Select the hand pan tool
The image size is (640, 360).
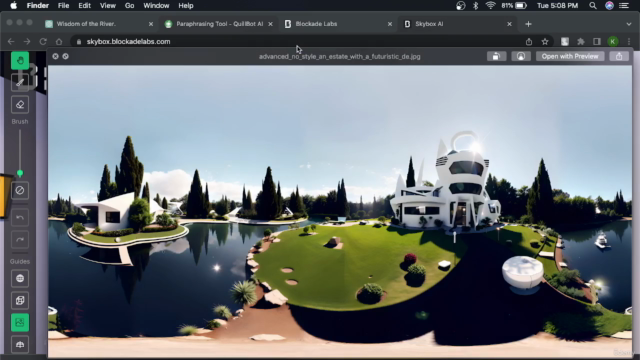pyautogui.click(x=20, y=60)
